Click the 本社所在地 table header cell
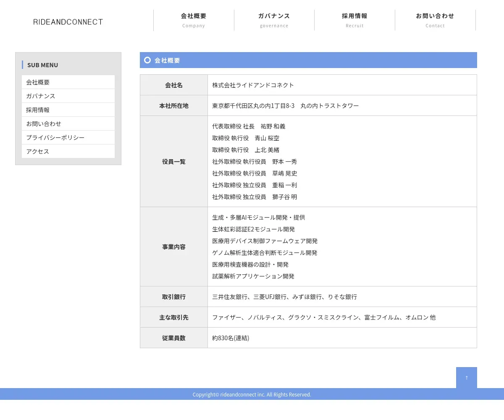 click(174, 105)
